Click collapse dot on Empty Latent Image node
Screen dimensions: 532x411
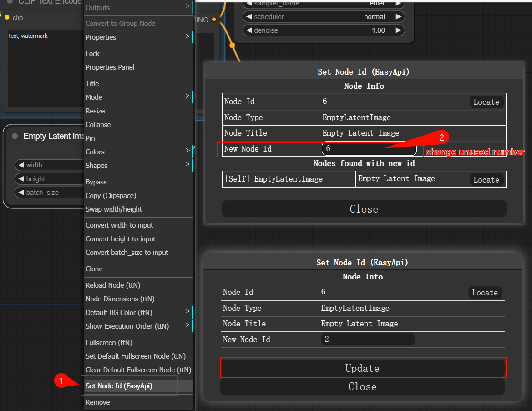point(15,136)
